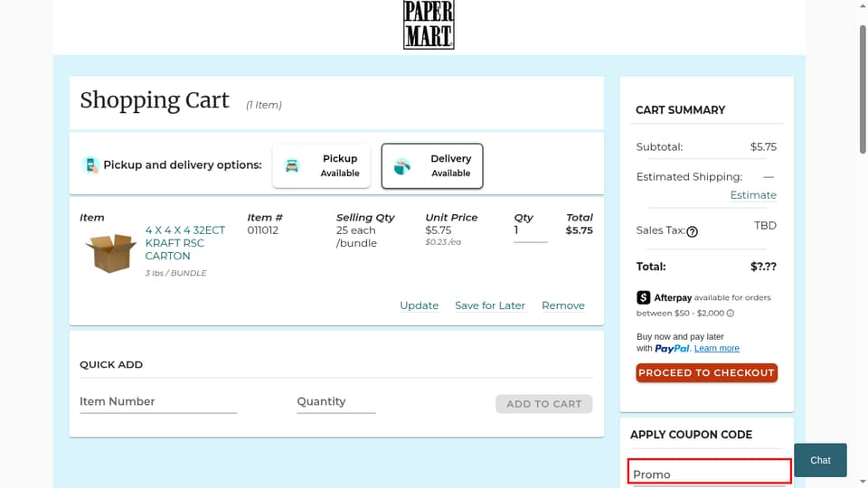Click the subtotal amount $5.75
Image resolution: width=868 pixels, height=488 pixels.
(763, 146)
